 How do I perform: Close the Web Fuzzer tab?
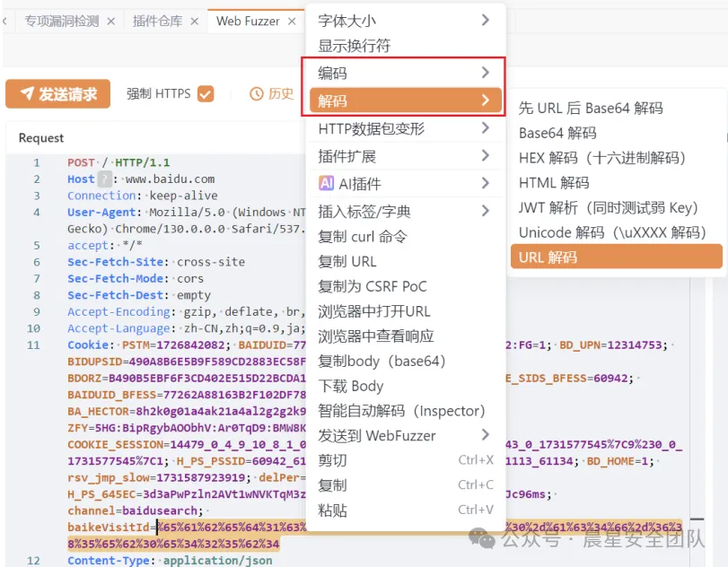pyautogui.click(x=293, y=21)
